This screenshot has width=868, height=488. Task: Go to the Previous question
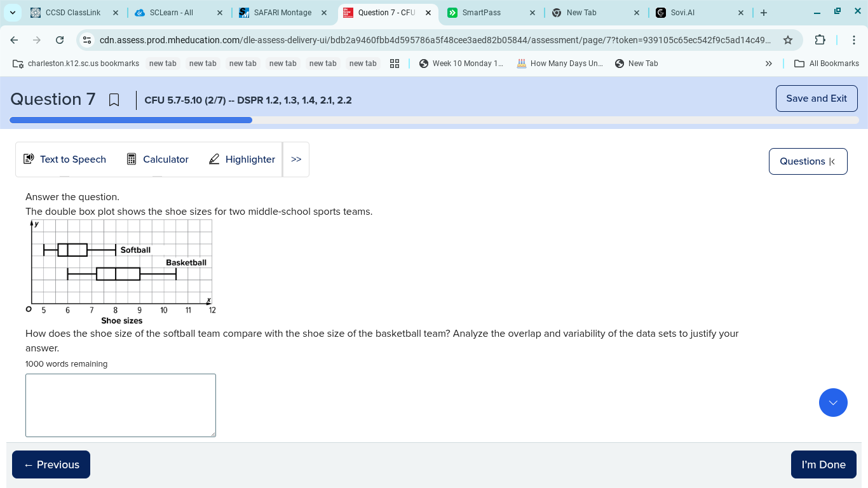51,464
